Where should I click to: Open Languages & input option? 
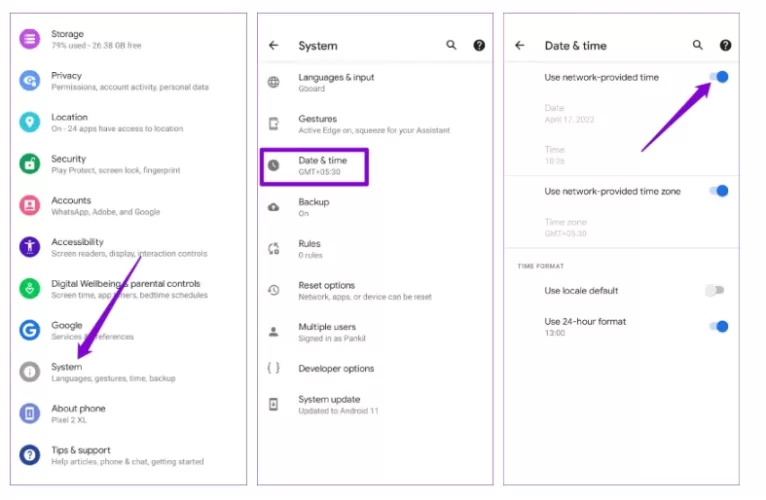click(336, 82)
